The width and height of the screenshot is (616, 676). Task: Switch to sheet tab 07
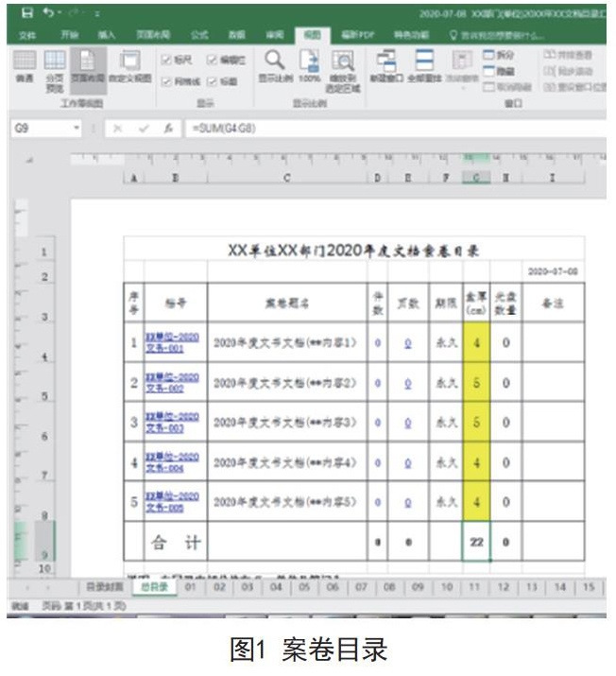click(361, 587)
